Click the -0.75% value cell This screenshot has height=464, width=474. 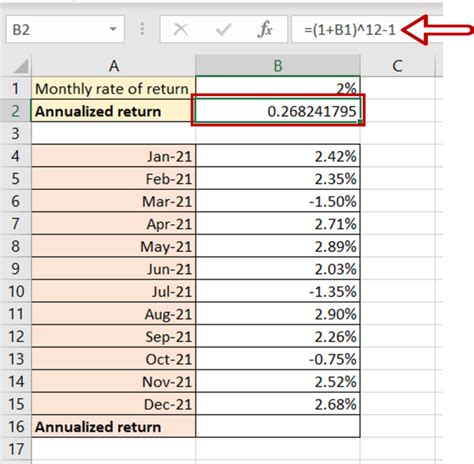tap(278, 359)
